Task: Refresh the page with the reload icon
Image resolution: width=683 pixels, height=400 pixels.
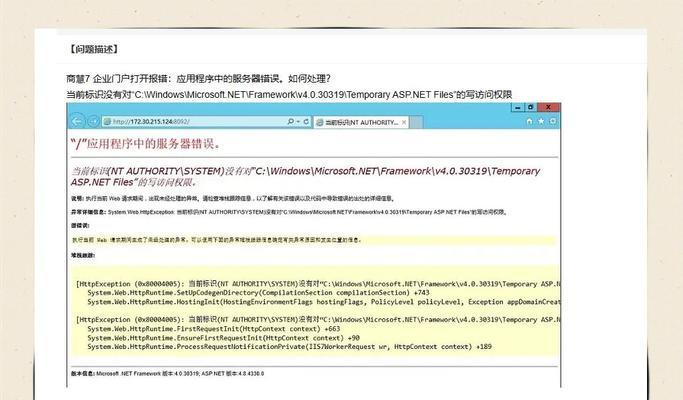Action: 306,122
